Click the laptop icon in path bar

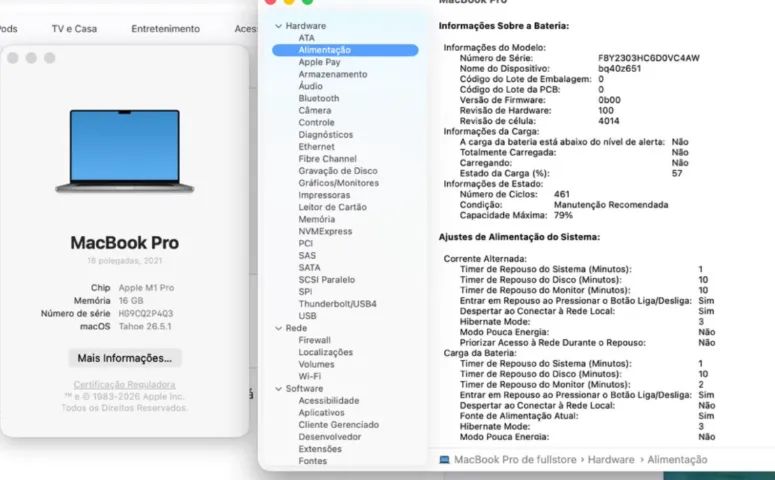(x=444, y=460)
